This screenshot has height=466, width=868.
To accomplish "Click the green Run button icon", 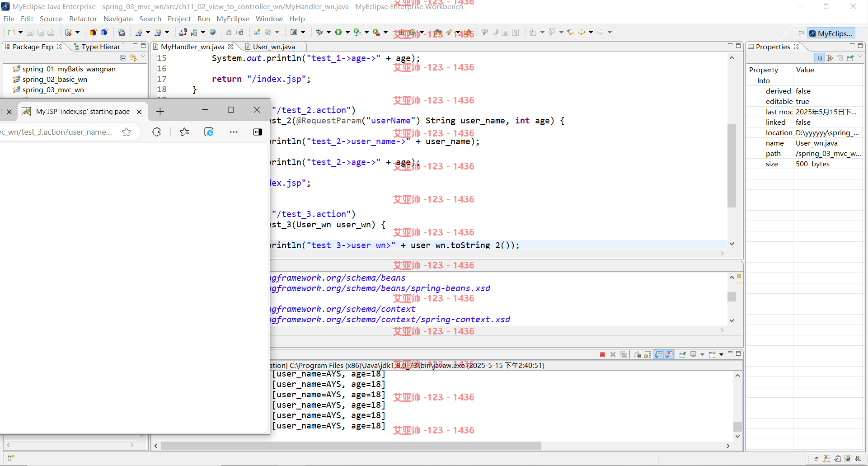I will tap(338, 32).
